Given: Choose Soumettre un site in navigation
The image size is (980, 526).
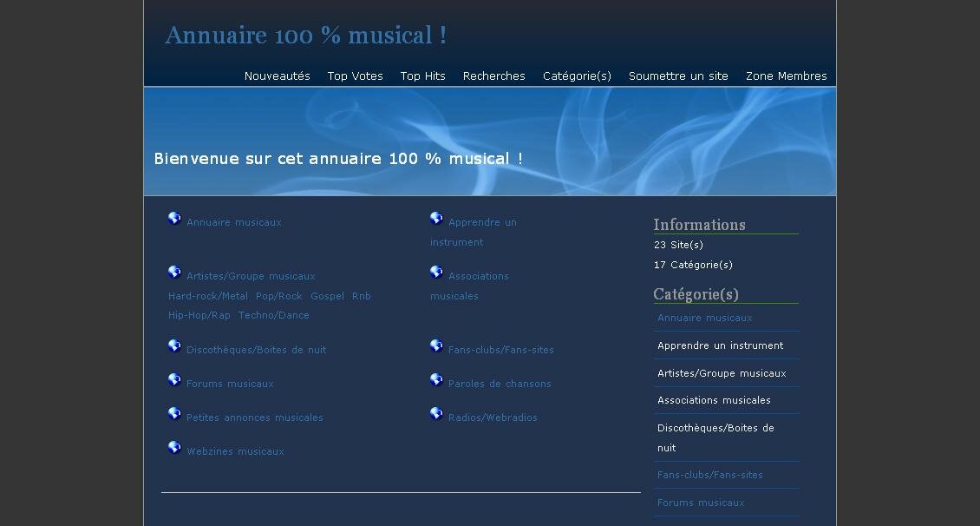Looking at the screenshot, I should tap(678, 76).
